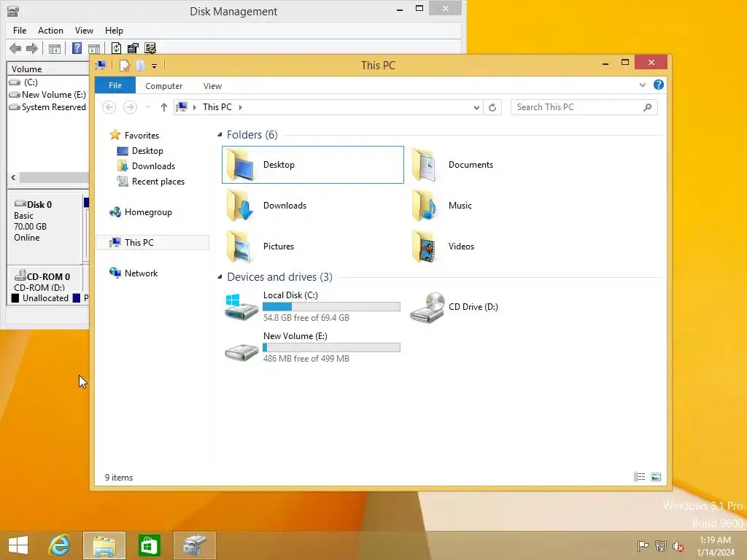Select Network in navigation pane
747x560 pixels.
pyautogui.click(x=133, y=273)
